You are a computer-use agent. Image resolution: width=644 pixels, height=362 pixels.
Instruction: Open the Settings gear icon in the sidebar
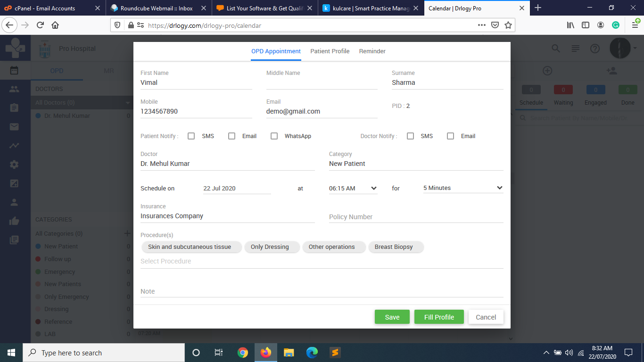pyautogui.click(x=15, y=164)
